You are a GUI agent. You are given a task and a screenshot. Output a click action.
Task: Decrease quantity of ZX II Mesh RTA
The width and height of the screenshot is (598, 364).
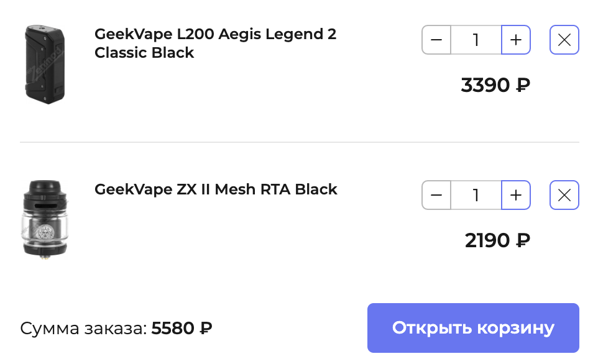pyautogui.click(x=436, y=196)
